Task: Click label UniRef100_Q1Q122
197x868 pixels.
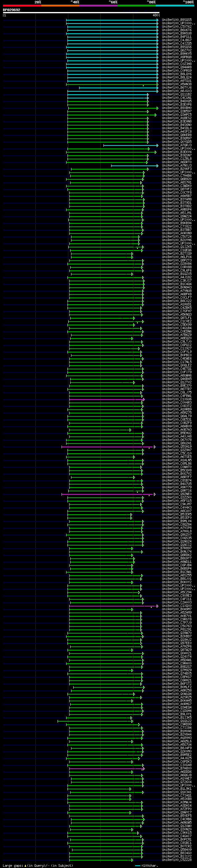Action: [177, 721]
